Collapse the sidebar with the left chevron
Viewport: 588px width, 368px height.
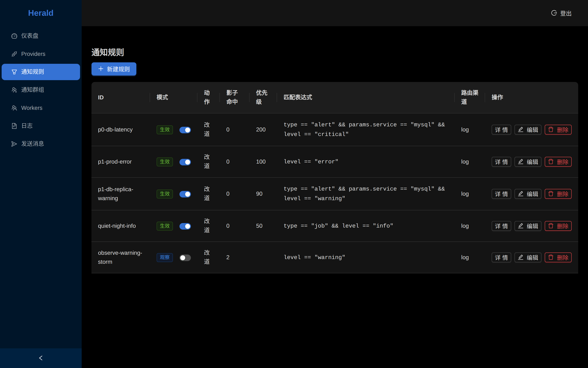click(x=41, y=358)
